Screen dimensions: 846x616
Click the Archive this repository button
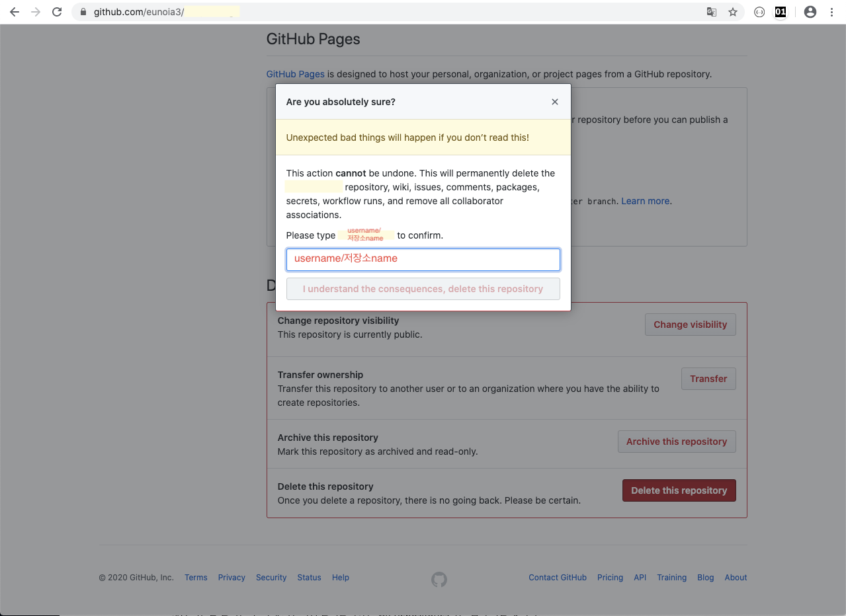pos(677,442)
